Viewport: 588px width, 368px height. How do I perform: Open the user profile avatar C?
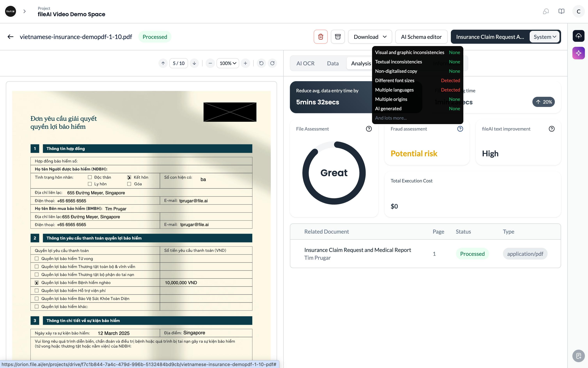tap(578, 12)
